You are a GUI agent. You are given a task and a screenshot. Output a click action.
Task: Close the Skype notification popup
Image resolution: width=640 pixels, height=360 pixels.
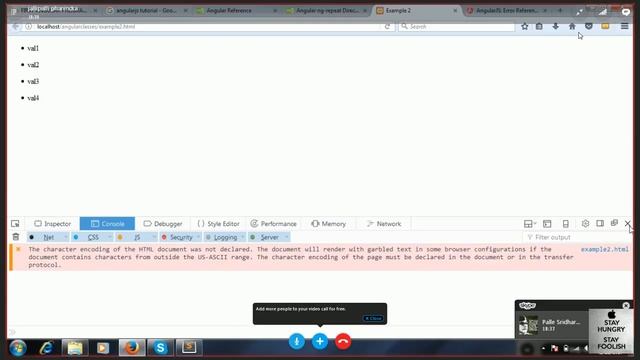pos(626,305)
